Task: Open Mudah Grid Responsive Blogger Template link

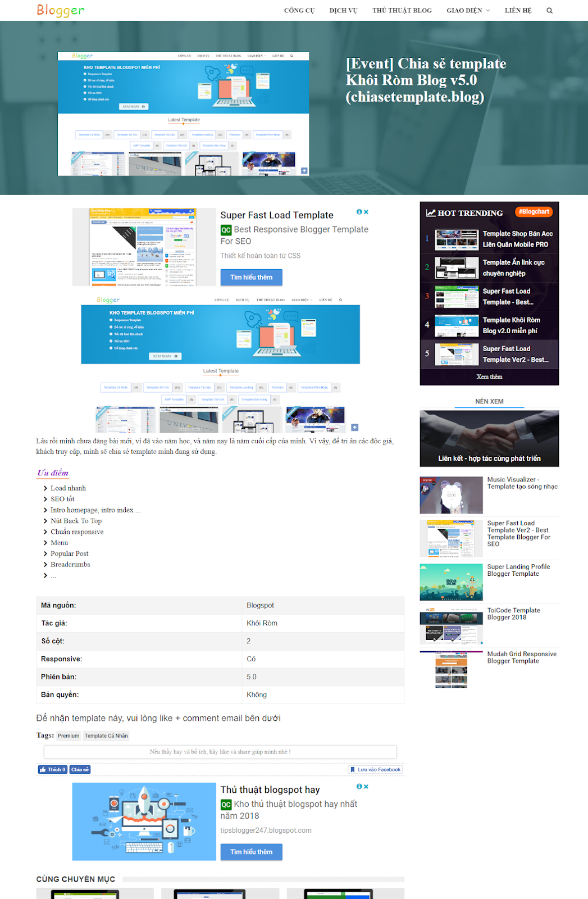Action: click(x=522, y=657)
